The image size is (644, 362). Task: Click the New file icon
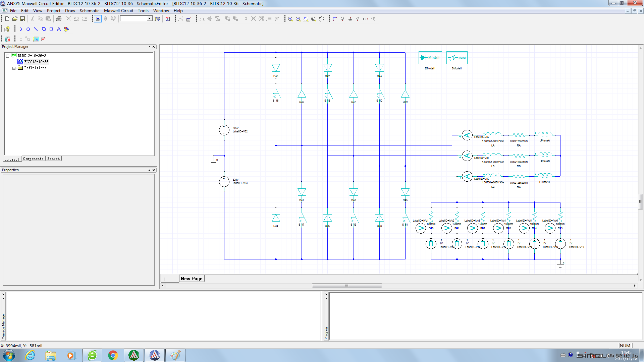pyautogui.click(x=7, y=19)
